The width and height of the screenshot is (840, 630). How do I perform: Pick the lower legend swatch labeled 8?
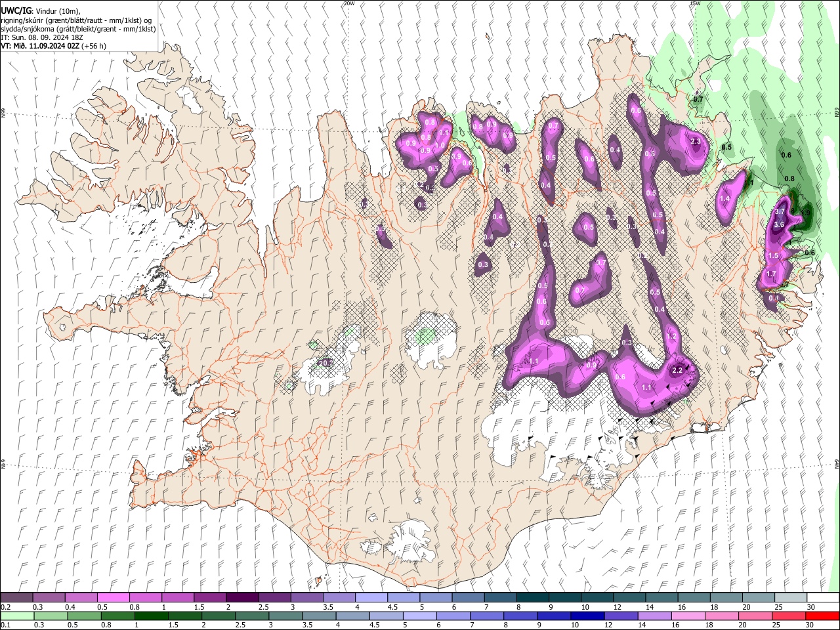[520, 616]
